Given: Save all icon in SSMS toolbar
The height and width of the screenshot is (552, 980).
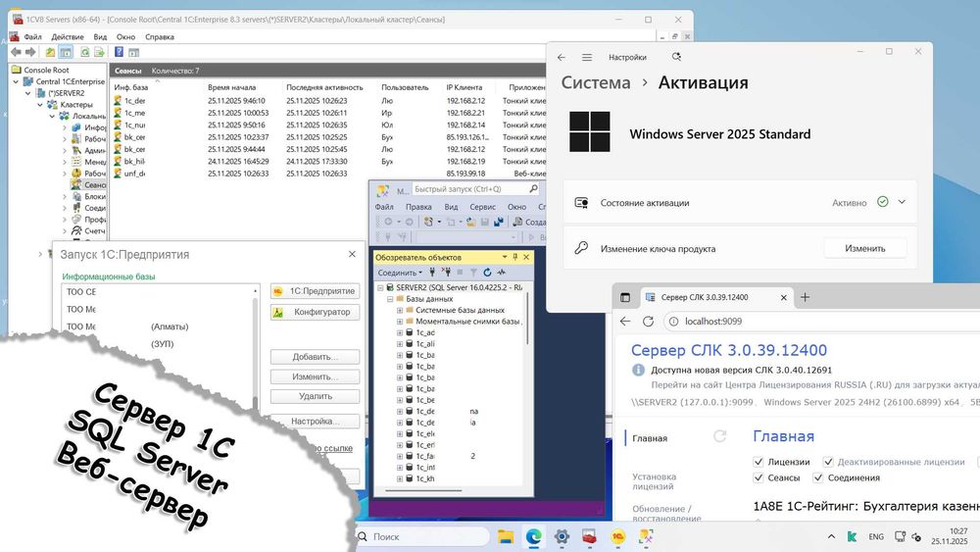Looking at the screenshot, I should pyautogui.click(x=498, y=222).
